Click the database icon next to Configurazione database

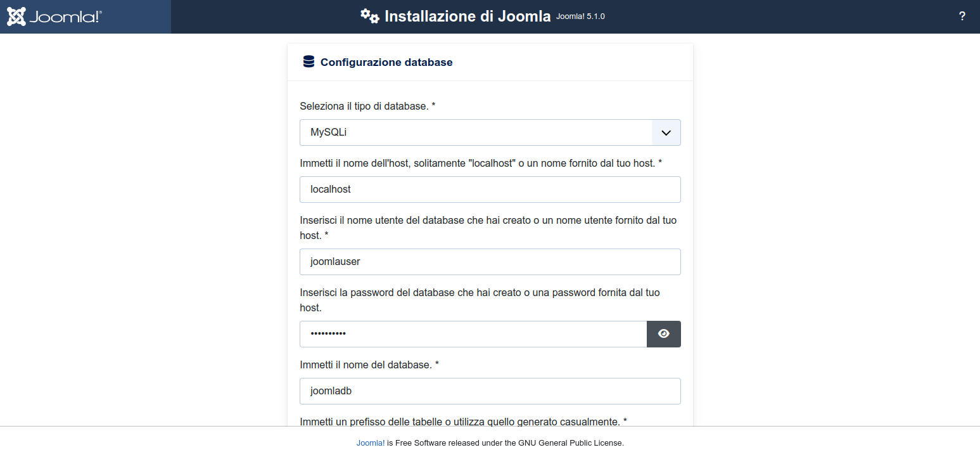tap(309, 62)
